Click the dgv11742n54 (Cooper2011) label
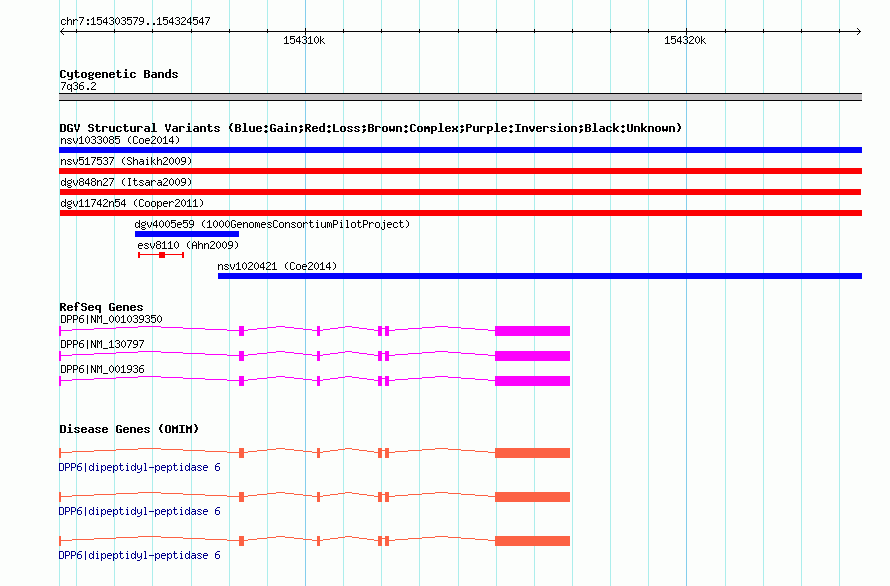Image resolution: width=890 pixels, height=586 pixels. [x=132, y=203]
